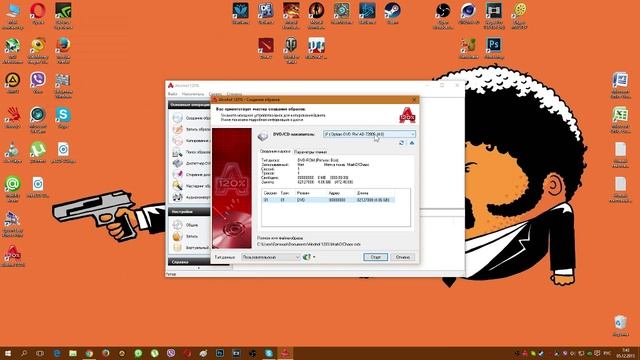Open the data type combo box
640x360 pixels.
point(271,257)
